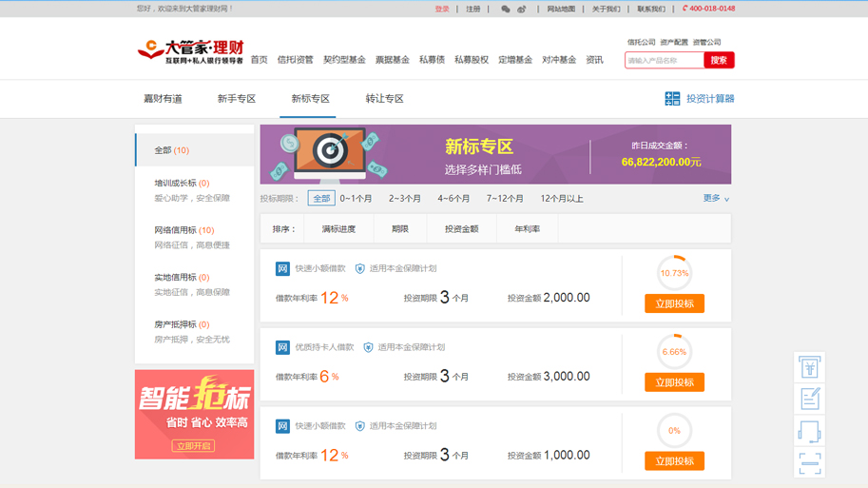This screenshot has width=868, height=488.
Task: Select the 全部 (10) sidebar category
Action: tap(194, 150)
